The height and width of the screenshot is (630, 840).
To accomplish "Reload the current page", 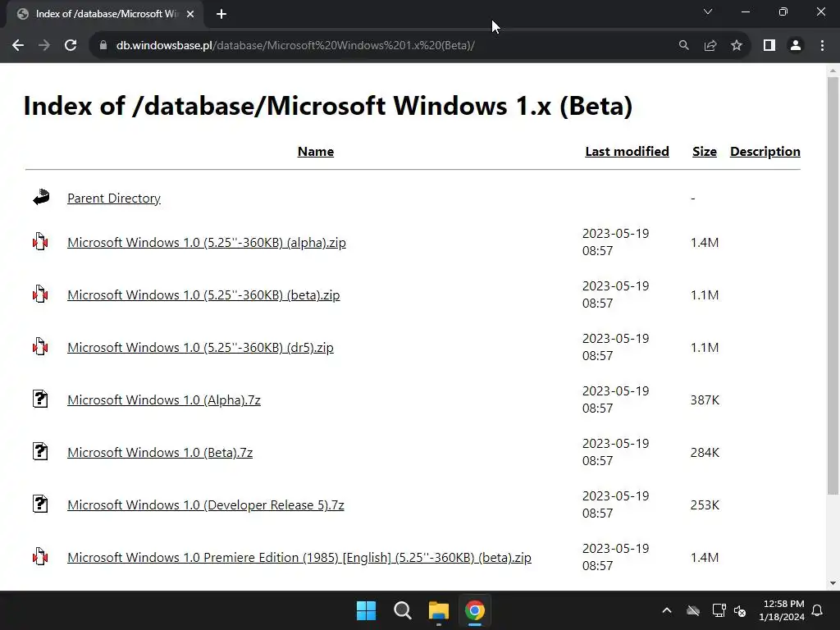I will click(71, 46).
